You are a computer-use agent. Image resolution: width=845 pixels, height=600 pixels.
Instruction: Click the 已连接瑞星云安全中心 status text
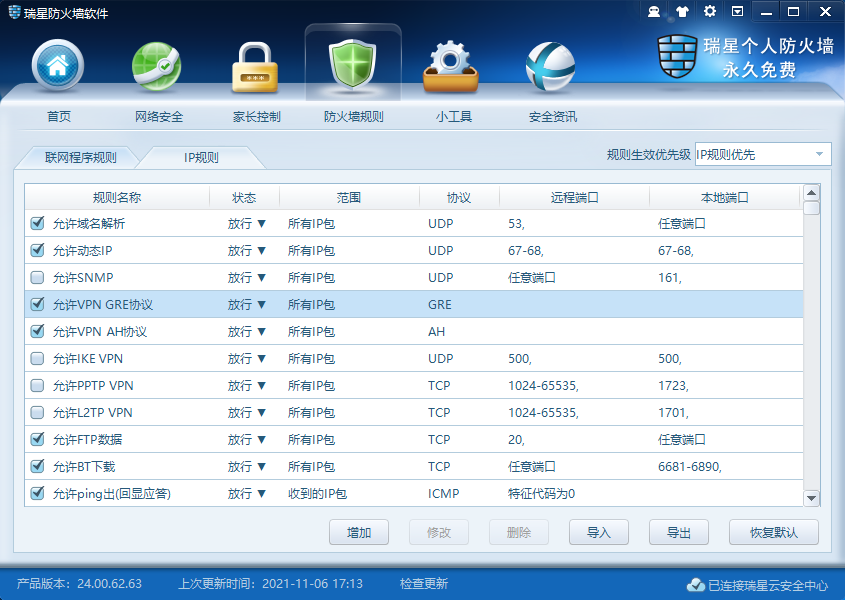point(767,585)
